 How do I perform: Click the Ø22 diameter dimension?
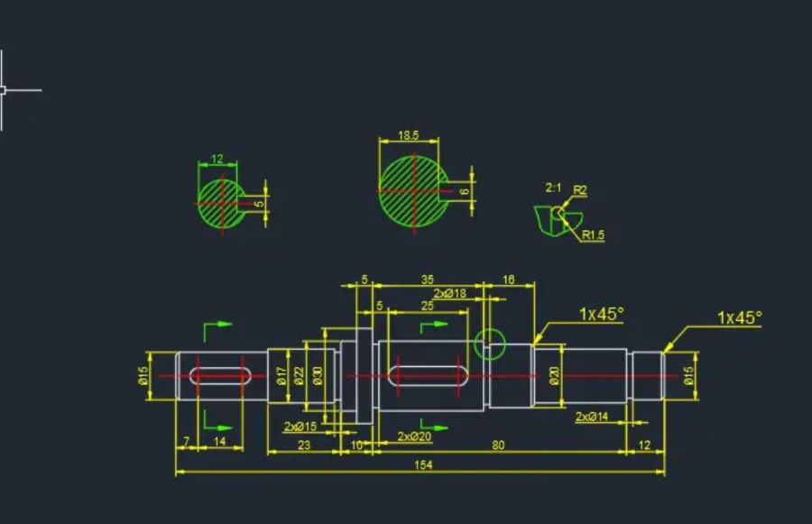pyautogui.click(x=300, y=376)
